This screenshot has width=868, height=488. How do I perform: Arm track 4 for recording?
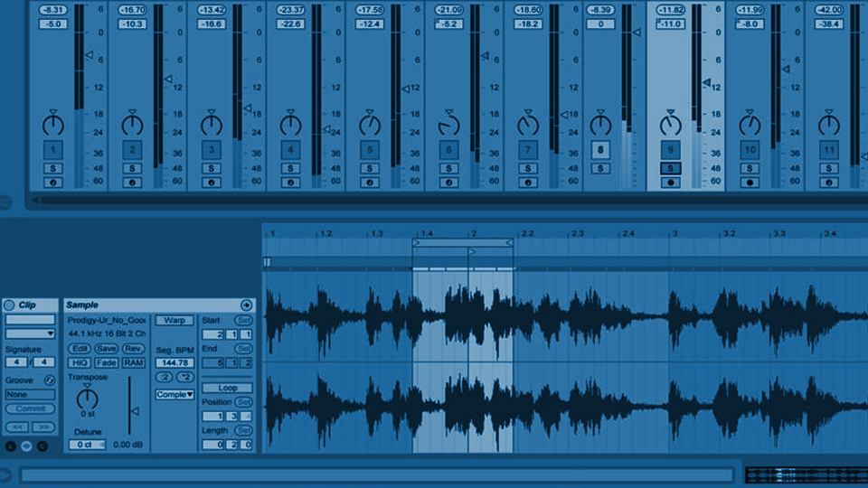290,183
